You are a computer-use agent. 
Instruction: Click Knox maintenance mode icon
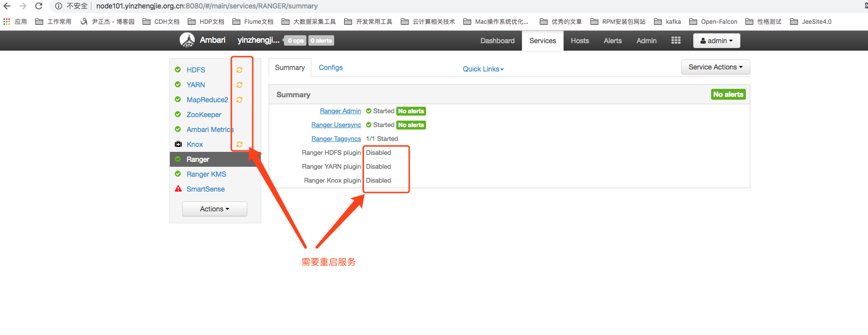pos(178,144)
